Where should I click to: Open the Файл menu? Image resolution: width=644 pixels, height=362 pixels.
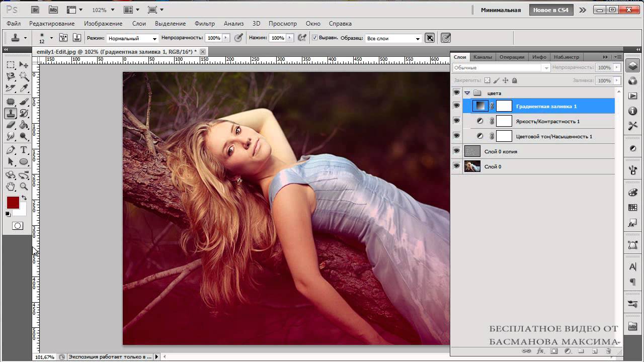coord(14,24)
